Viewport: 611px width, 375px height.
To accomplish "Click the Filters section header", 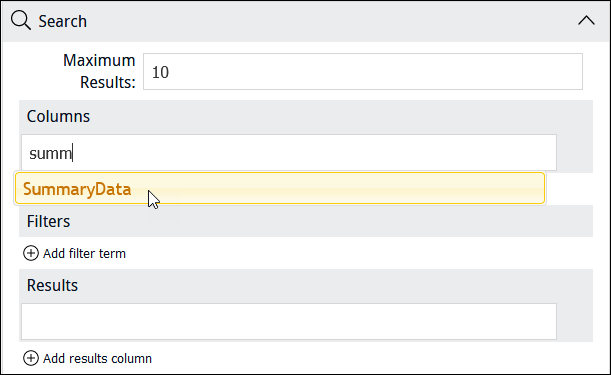I will [x=48, y=221].
